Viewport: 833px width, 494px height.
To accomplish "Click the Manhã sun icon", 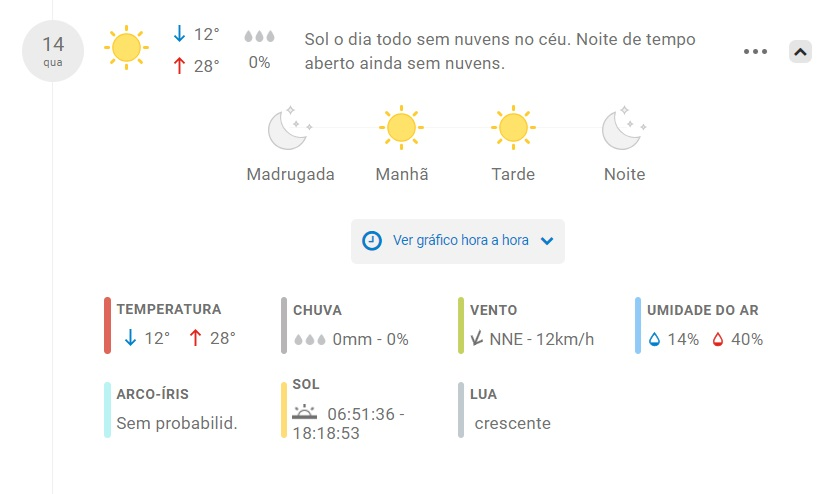I will [402, 128].
